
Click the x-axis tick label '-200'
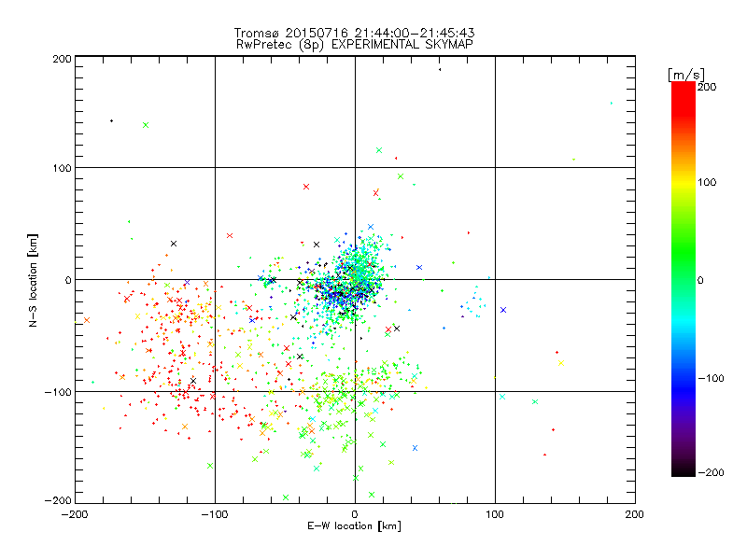tap(75, 514)
